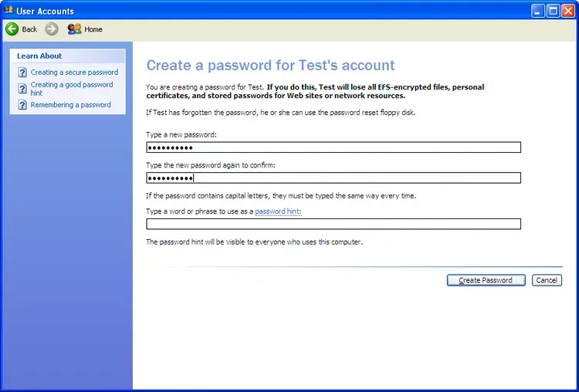Image resolution: width=579 pixels, height=392 pixels.
Task: Click help icon beside Remembering a password
Action: click(x=22, y=105)
